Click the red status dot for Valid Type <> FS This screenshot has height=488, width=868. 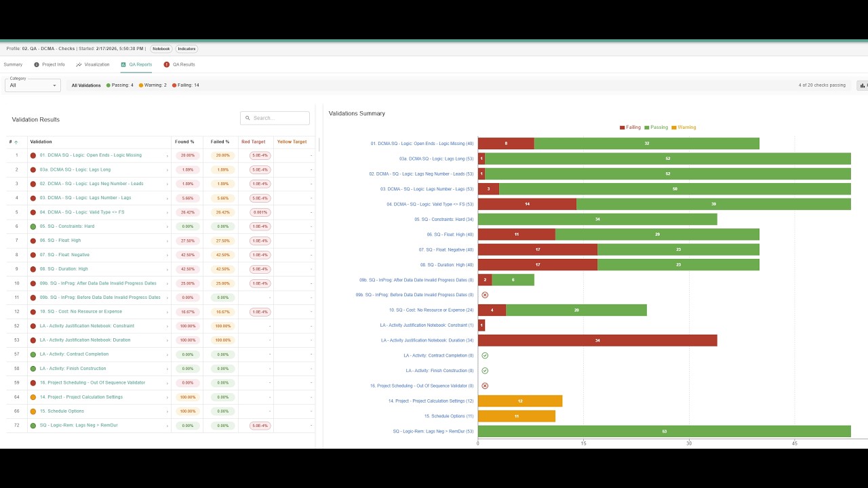33,212
